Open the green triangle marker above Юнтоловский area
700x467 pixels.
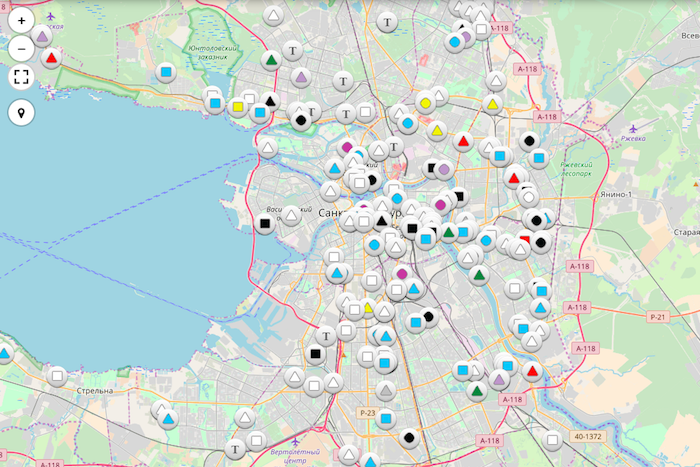click(x=270, y=60)
